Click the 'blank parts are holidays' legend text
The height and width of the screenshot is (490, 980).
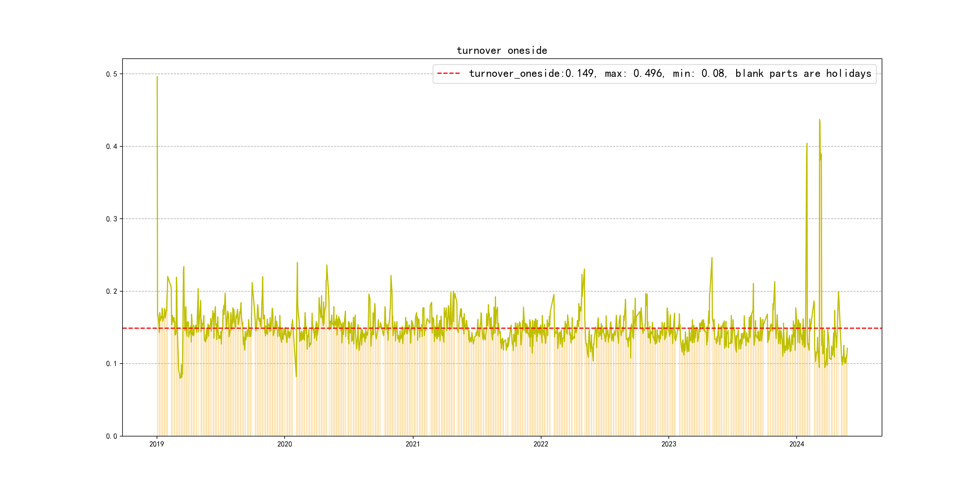click(803, 73)
